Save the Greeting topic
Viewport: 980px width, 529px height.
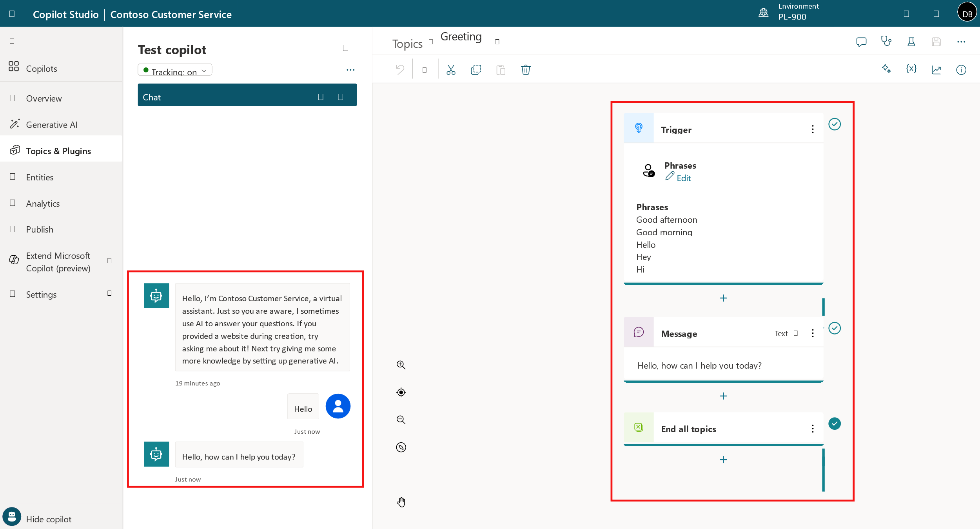coord(936,42)
